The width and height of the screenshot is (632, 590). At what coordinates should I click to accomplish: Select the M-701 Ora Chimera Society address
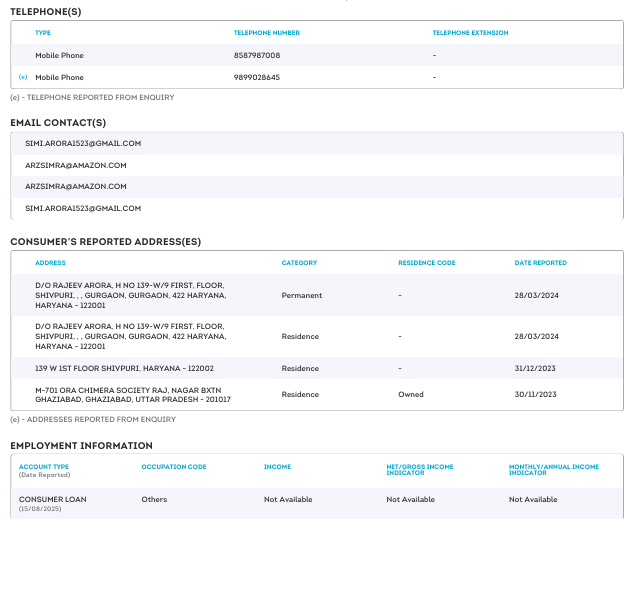point(132,394)
